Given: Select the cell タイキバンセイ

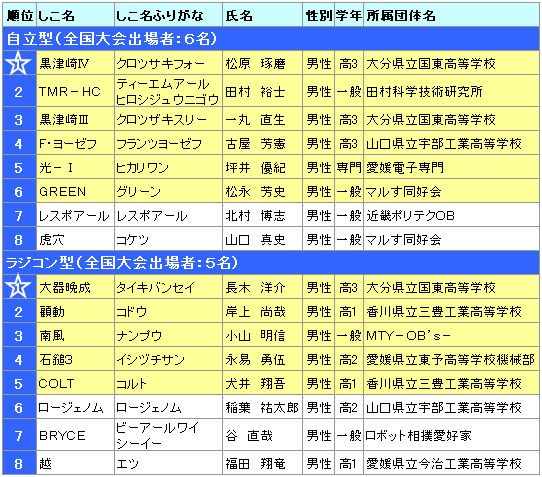Looking at the screenshot, I should pyautogui.click(x=168, y=287).
